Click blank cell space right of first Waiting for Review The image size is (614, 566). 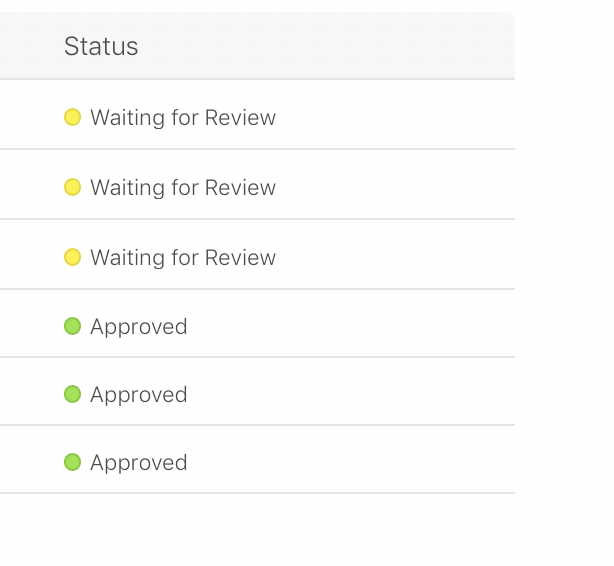(400, 118)
